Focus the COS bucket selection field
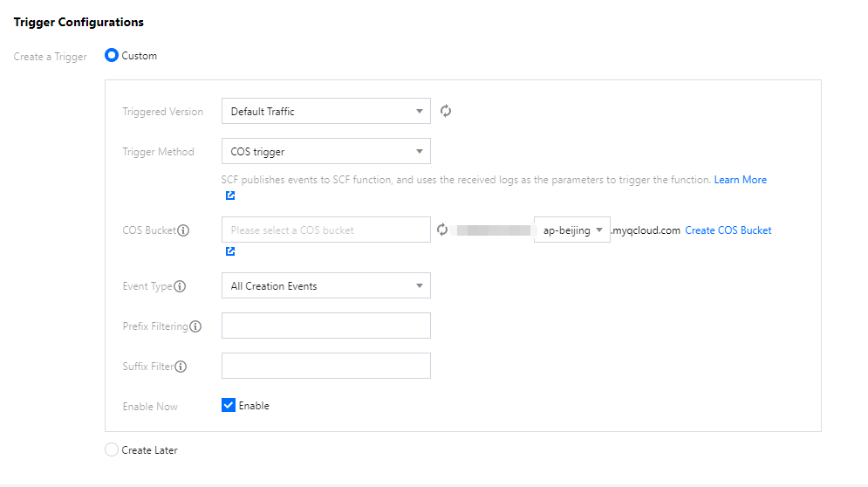The height and width of the screenshot is (487, 868). (325, 230)
